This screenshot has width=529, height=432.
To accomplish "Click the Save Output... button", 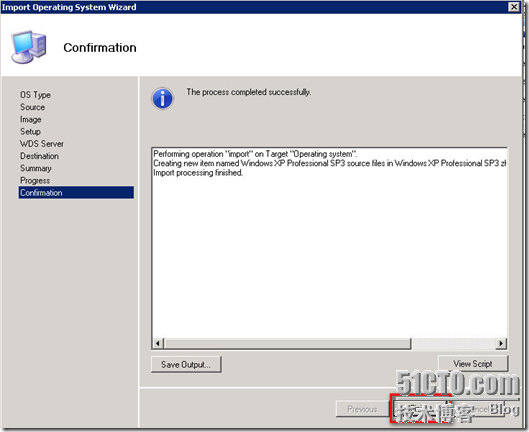I will pos(186,364).
